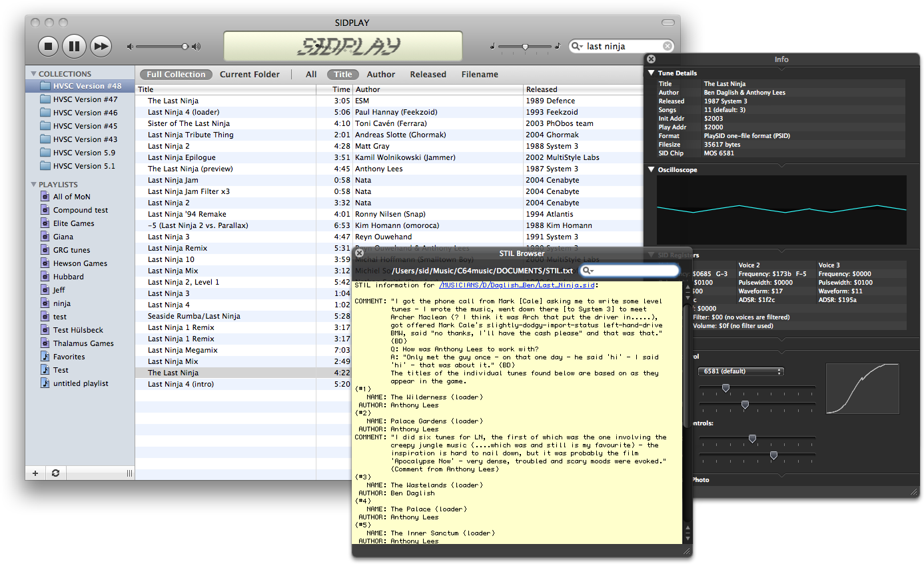Click the SIDPLAY logo display
Image resolution: width=924 pixels, height=564 pixels.
(x=342, y=46)
